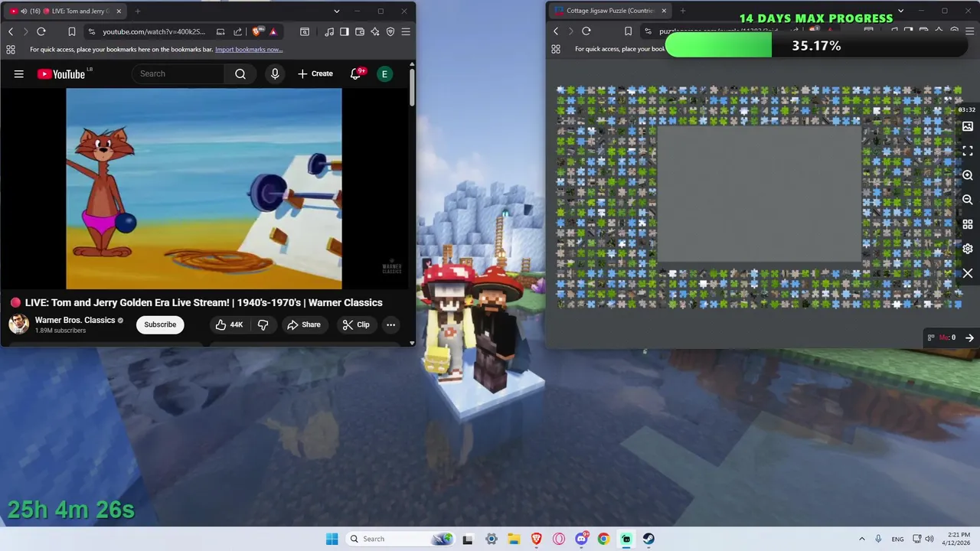
Task: Toggle Brave sidebar panel in YouTube window
Action: (345, 31)
